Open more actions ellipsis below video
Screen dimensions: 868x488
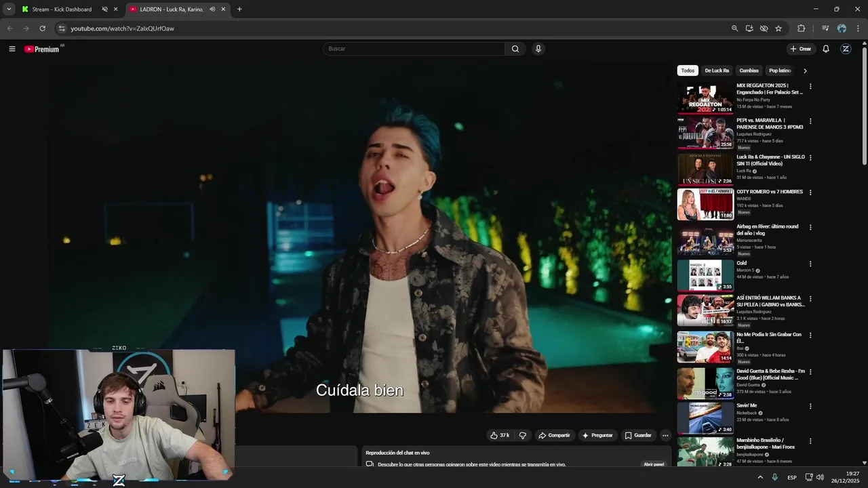(665, 435)
